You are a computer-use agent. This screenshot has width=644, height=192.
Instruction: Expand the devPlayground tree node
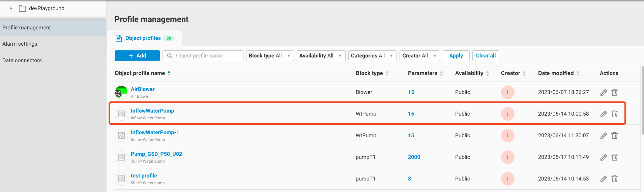pyautogui.click(x=11, y=8)
